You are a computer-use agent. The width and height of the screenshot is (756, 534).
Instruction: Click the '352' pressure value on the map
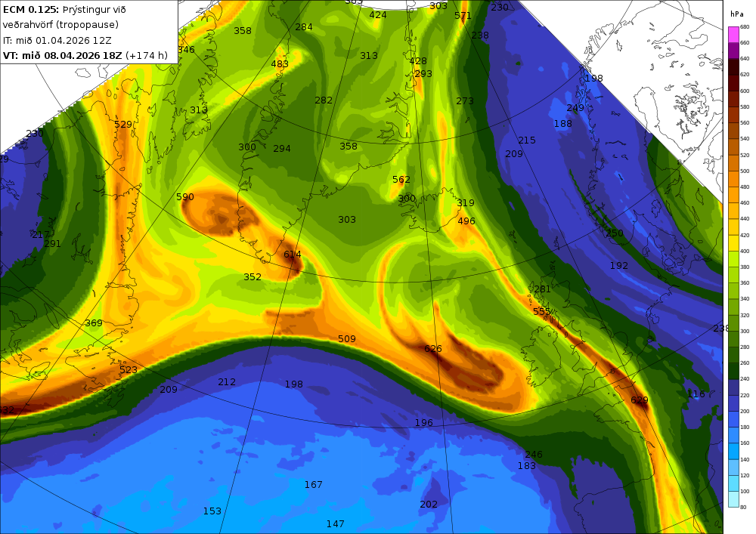pyautogui.click(x=253, y=277)
